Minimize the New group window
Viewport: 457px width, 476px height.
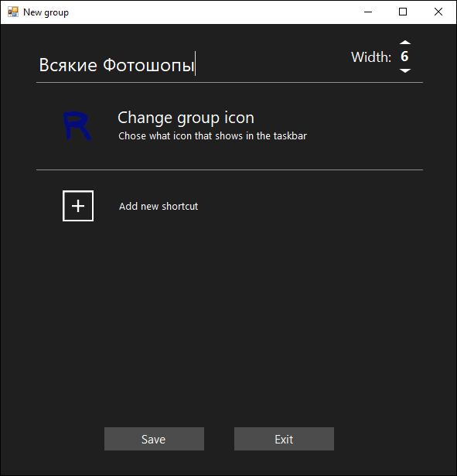tap(368, 12)
